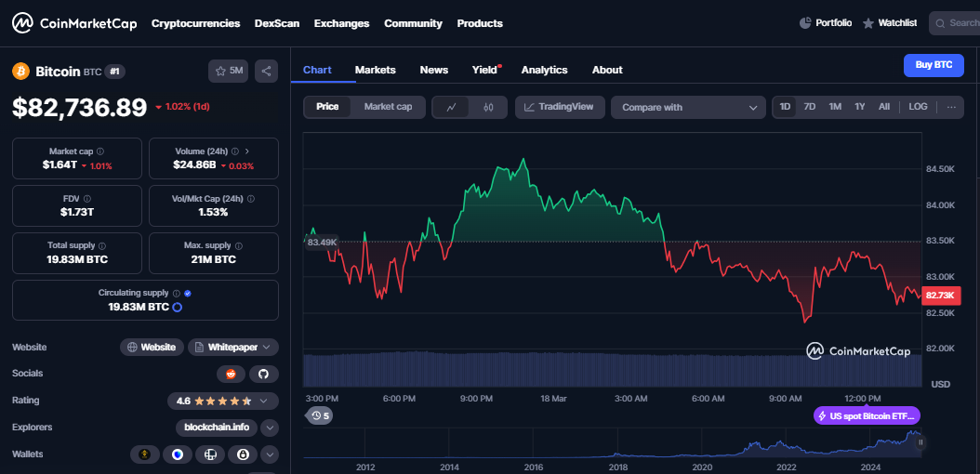Click the #1 rank badge

click(114, 72)
